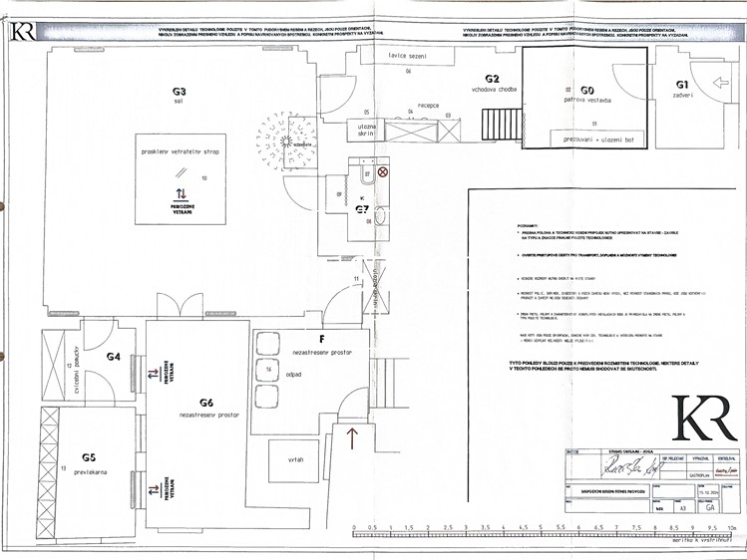747x560 pixels.
Task: Click the 'lavice sezeni' label
Action: tap(407, 56)
